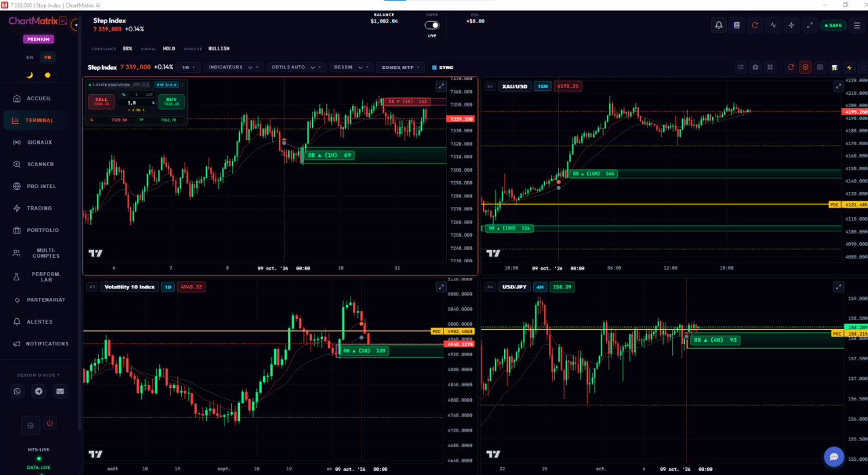Take a chart snapshot with camera icon
Image resolution: width=868 pixels, height=475 pixels.
coord(755,68)
